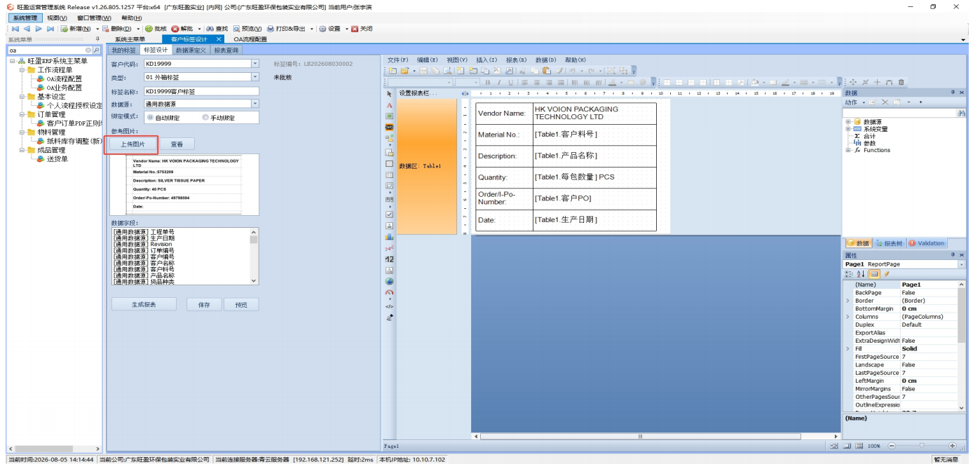Open 送货单 in the system tree
The image size is (980, 464).
click(x=57, y=159)
